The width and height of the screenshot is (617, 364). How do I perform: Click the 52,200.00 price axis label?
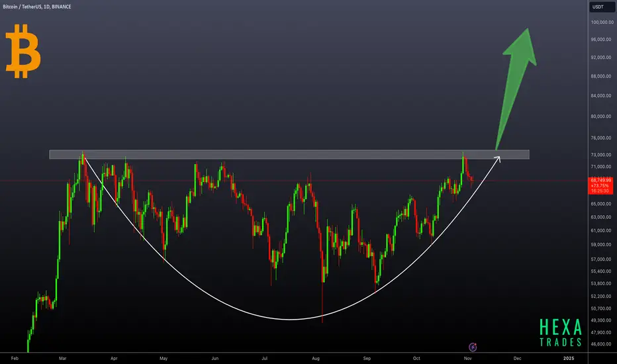601,296
